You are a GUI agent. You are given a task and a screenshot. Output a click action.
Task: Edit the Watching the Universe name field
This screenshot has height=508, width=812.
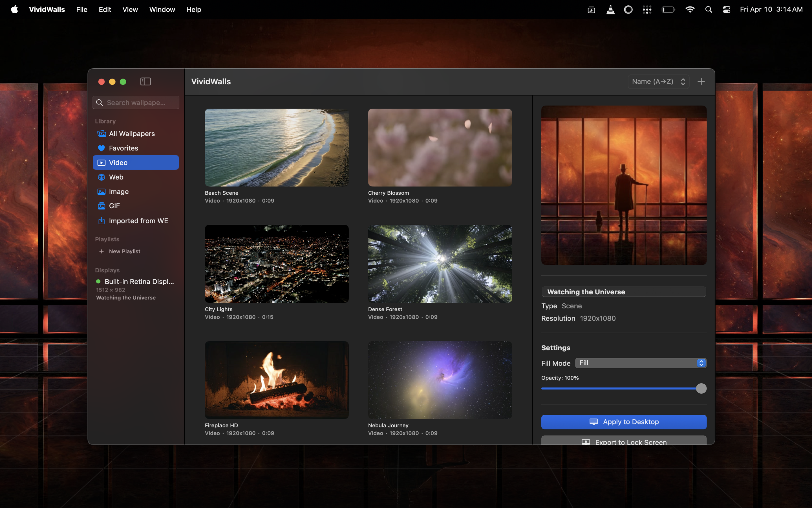tap(624, 292)
